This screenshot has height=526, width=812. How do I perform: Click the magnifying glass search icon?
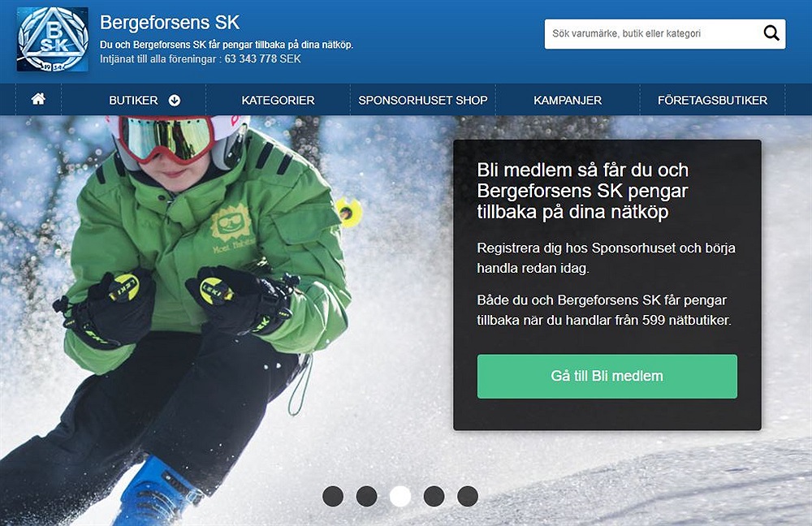point(771,33)
